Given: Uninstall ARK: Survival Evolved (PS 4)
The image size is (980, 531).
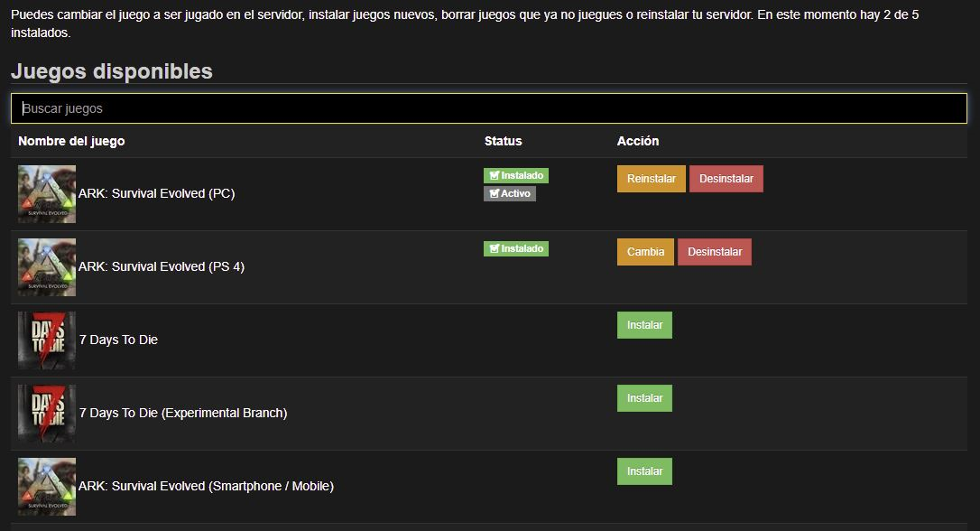Looking at the screenshot, I should coord(715,252).
